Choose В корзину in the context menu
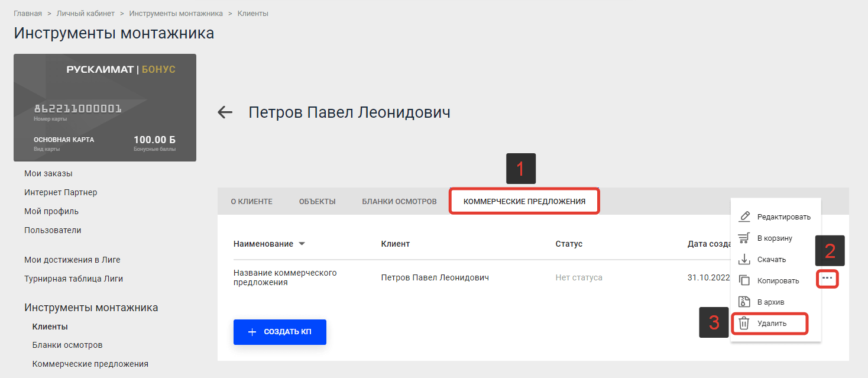Screen dimensions: 868x378 click(776, 238)
